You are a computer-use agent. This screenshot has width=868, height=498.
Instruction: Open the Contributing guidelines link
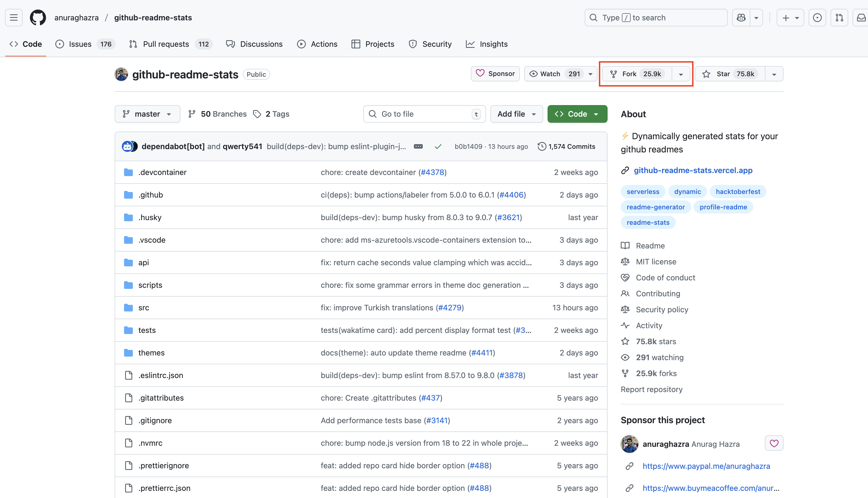[658, 294]
